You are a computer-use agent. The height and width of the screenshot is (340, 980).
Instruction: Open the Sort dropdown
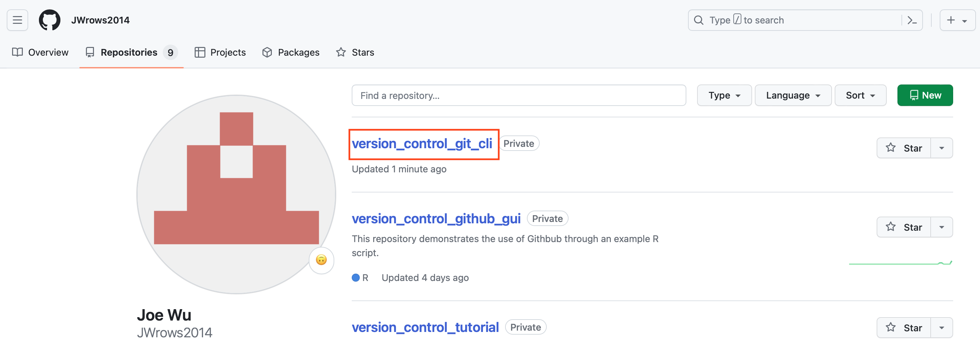(860, 95)
